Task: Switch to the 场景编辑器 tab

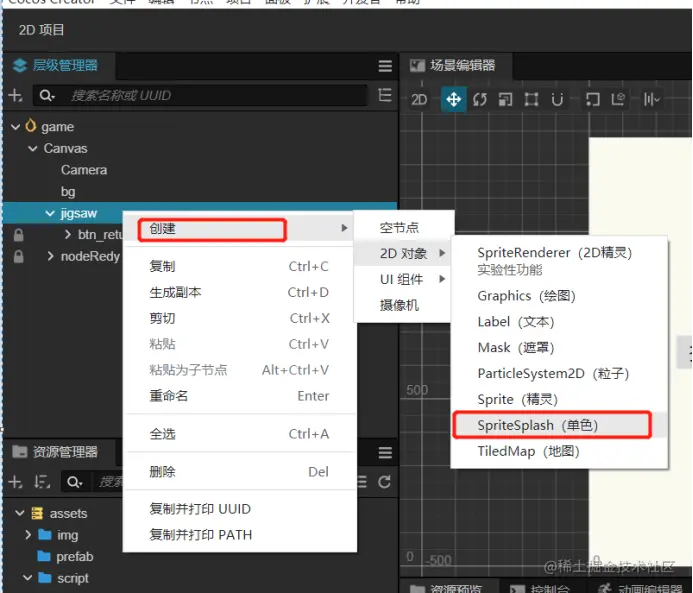Action: [455, 66]
